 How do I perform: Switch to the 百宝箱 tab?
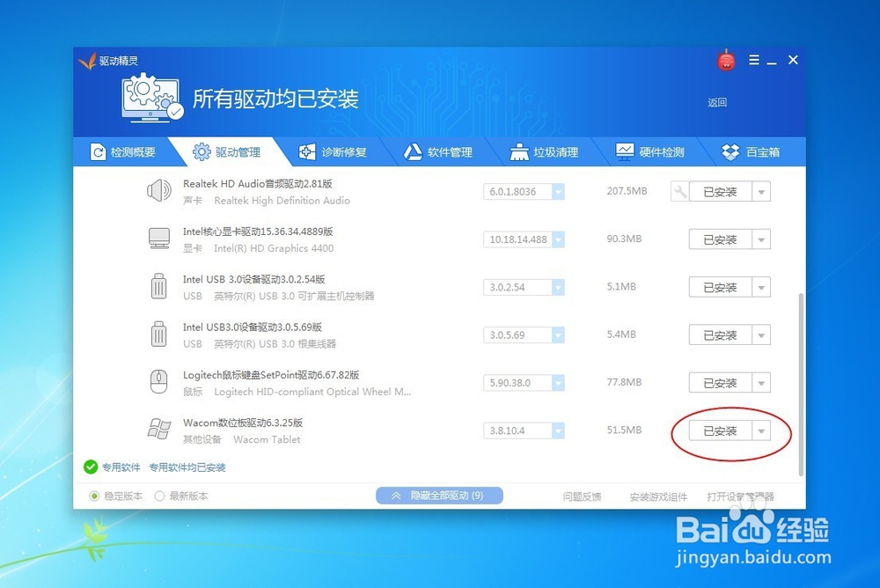click(751, 152)
